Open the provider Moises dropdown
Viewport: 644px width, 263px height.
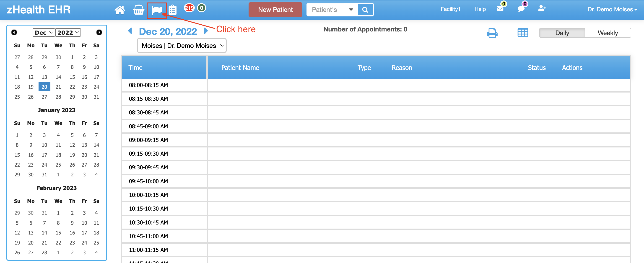tap(182, 46)
